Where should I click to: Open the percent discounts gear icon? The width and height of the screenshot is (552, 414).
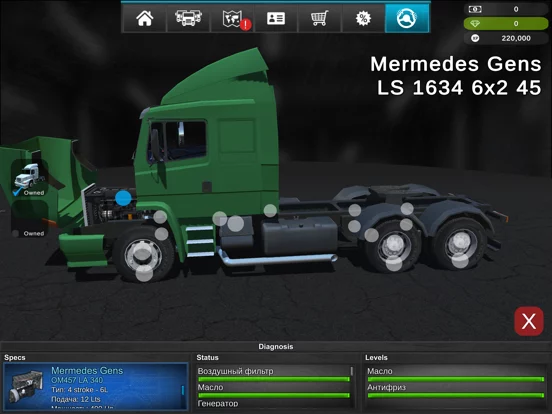click(x=363, y=18)
